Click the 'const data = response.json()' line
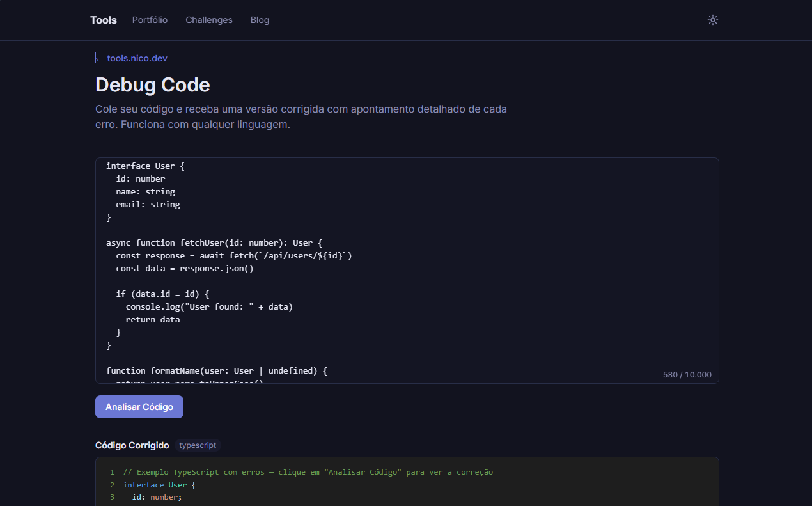This screenshot has height=506, width=812. 185,268
